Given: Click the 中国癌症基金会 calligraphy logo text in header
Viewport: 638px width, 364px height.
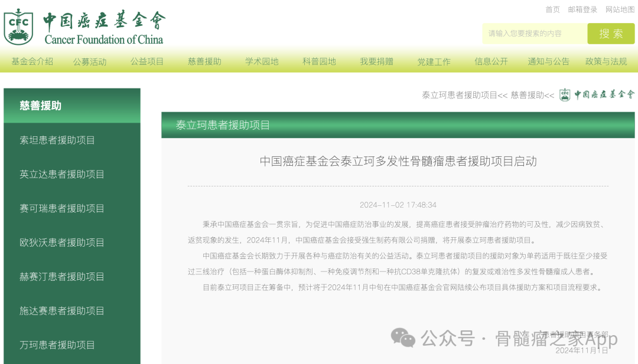Looking at the screenshot, I should point(105,20).
